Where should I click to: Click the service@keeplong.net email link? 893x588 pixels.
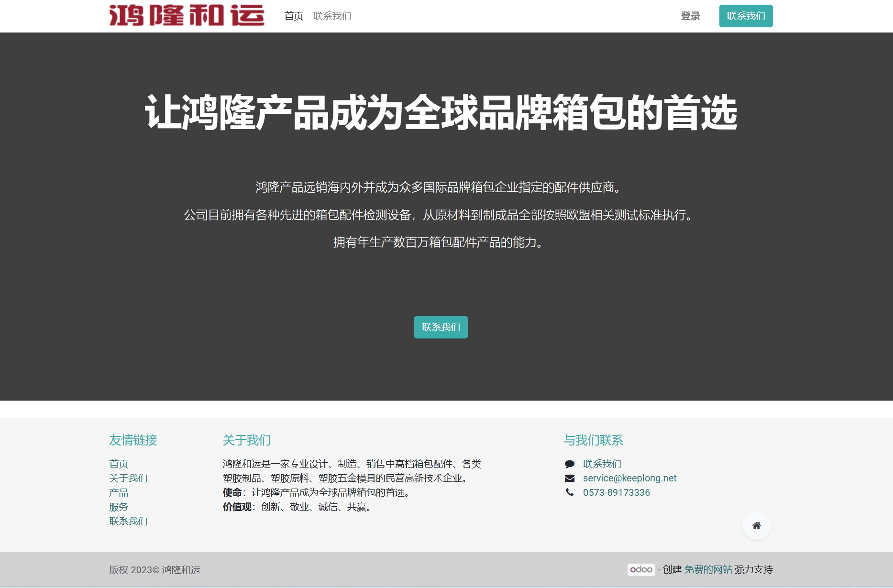629,478
